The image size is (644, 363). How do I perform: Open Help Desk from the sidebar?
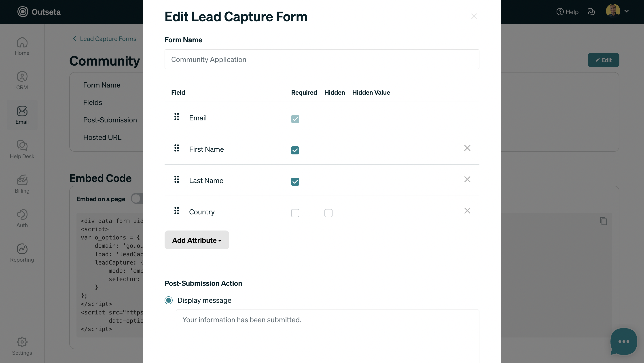tap(22, 149)
